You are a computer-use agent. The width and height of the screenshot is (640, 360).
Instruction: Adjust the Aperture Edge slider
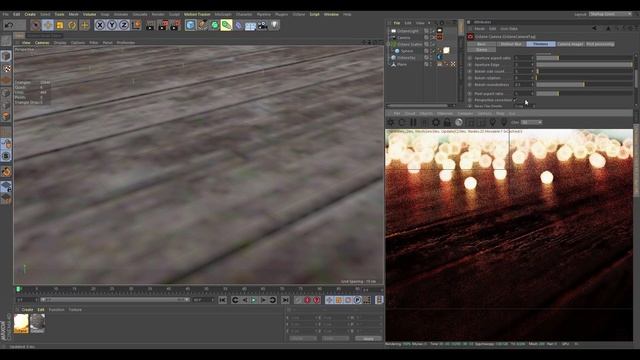pos(584,64)
